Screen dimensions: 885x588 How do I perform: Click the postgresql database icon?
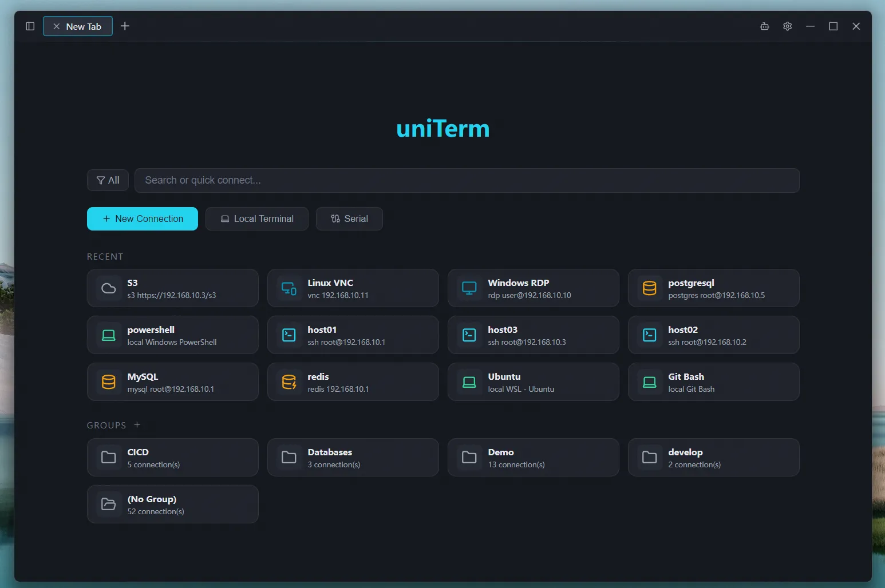point(650,288)
